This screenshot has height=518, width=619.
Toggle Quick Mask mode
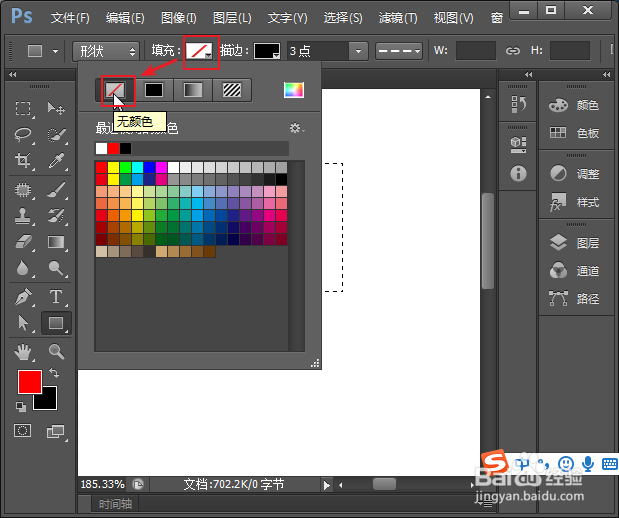[x=23, y=430]
